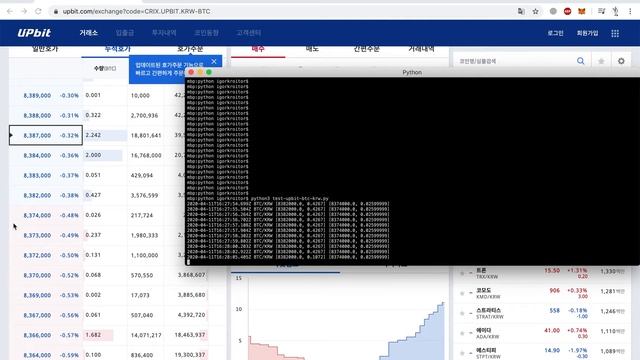The width and height of the screenshot is (640, 360).
Task: Go to Upbit home via logo
Action: click(34, 33)
